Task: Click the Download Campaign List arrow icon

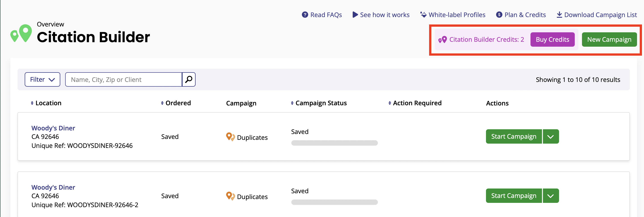Action: click(559, 15)
